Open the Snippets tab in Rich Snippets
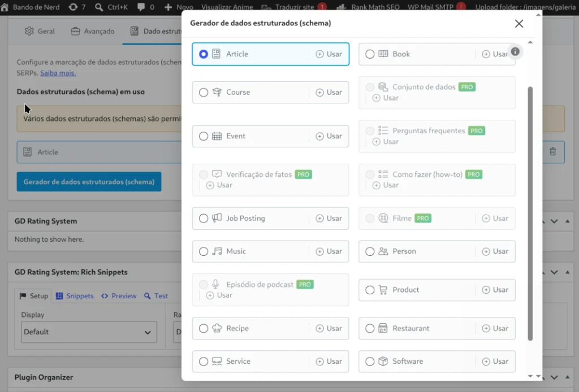The width and height of the screenshot is (579, 392). click(x=75, y=296)
